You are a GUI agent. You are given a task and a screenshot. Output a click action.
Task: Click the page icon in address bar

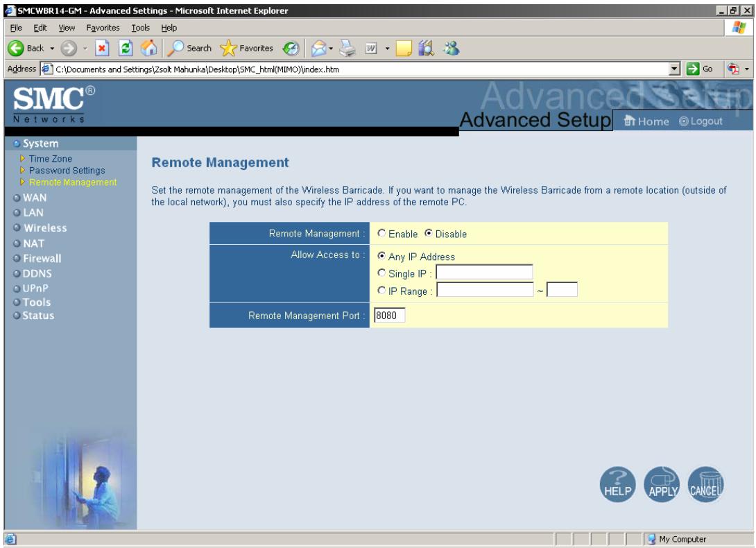coord(46,69)
